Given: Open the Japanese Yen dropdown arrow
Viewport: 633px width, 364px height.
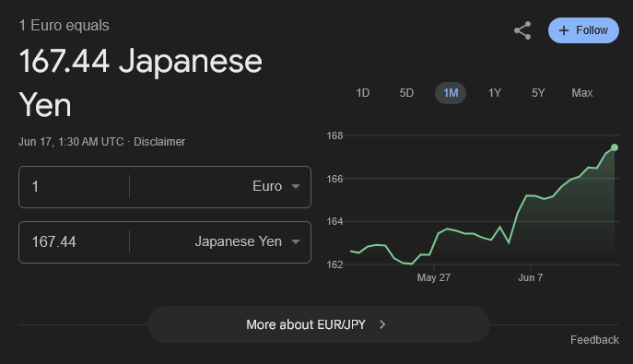Looking at the screenshot, I should (x=296, y=241).
